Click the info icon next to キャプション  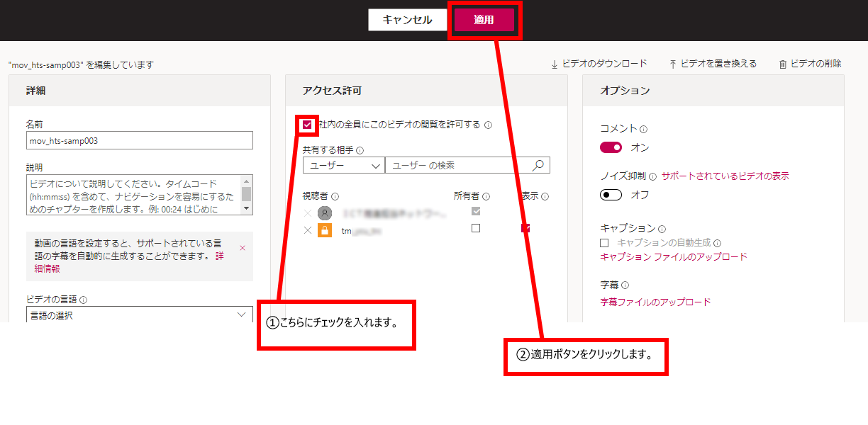pyautogui.click(x=662, y=229)
